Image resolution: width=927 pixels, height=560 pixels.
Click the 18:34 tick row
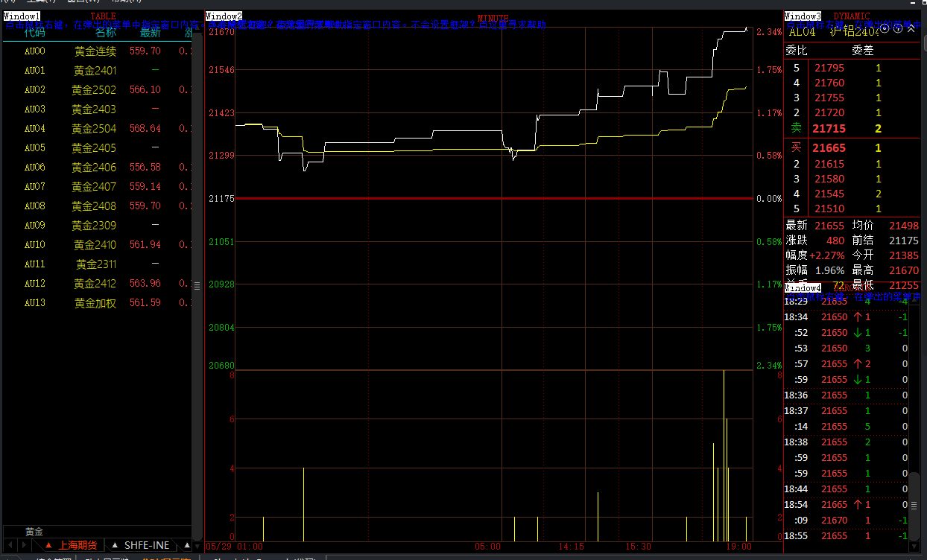pos(846,316)
